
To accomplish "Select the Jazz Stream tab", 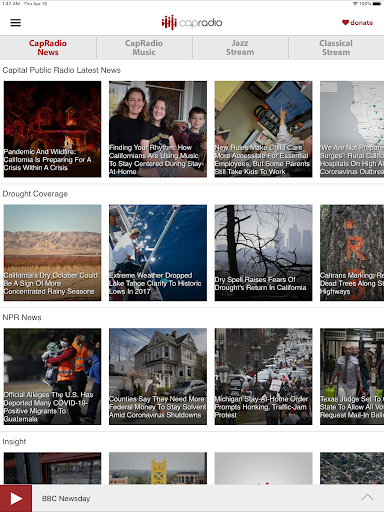I will coord(240,48).
